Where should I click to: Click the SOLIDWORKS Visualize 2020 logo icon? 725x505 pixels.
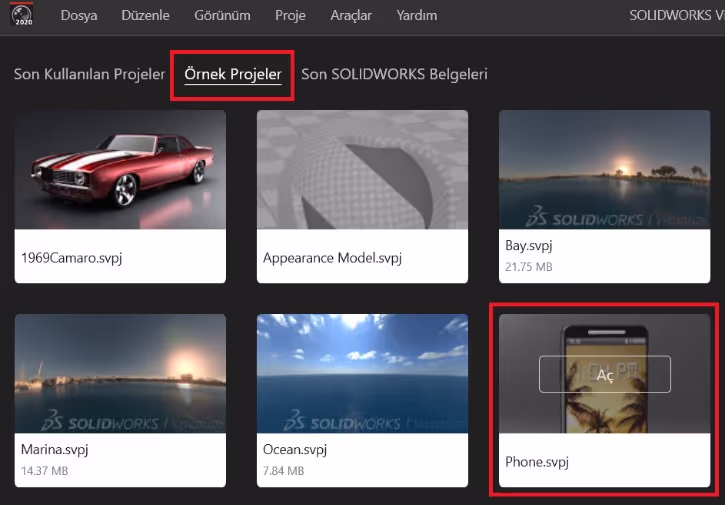(x=22, y=15)
